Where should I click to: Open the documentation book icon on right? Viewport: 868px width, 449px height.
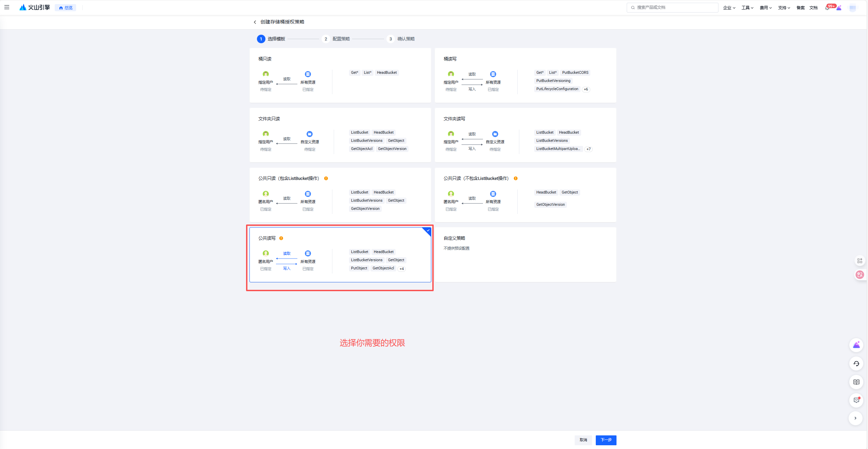[x=856, y=382]
